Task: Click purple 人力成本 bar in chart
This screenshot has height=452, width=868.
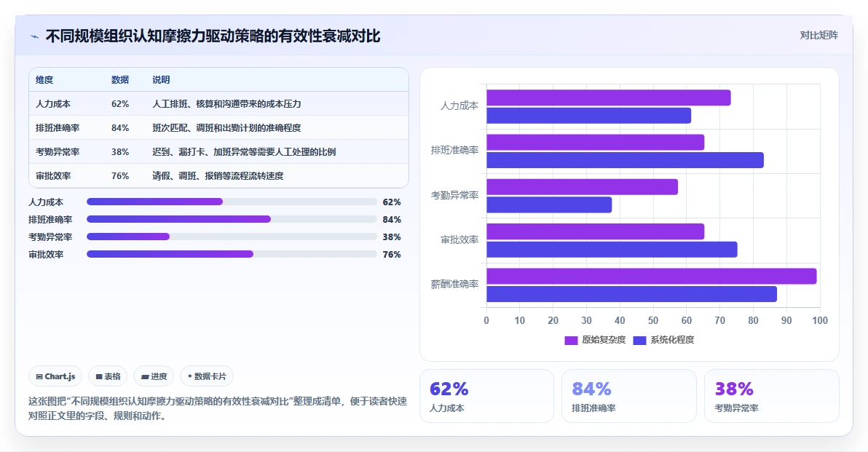Action: (608, 98)
